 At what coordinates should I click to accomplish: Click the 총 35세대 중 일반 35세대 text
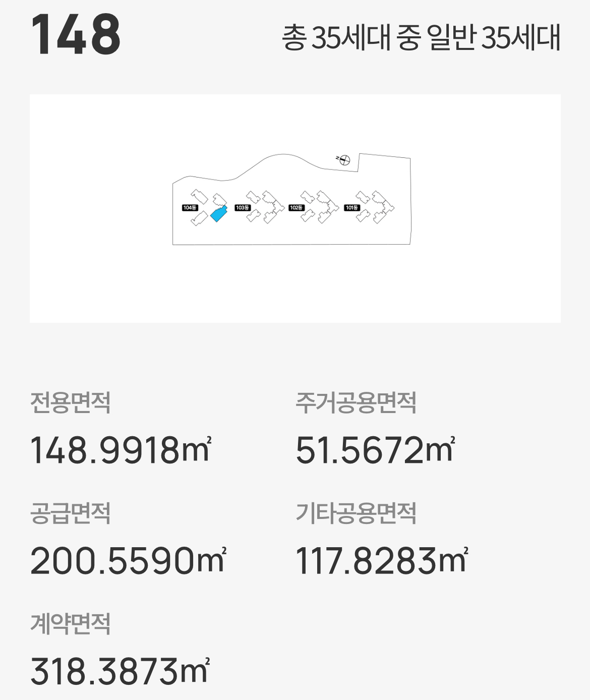point(421,37)
